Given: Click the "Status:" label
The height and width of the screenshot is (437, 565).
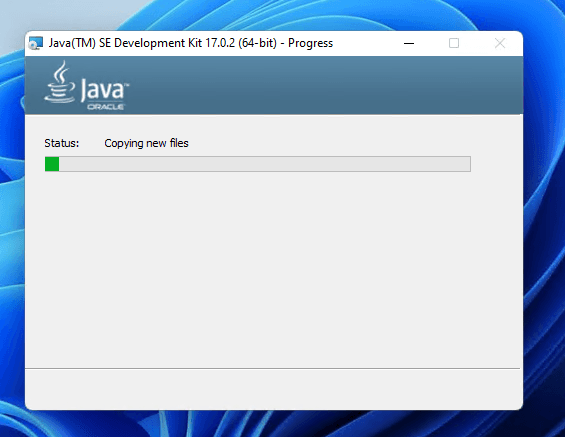Looking at the screenshot, I should [62, 143].
